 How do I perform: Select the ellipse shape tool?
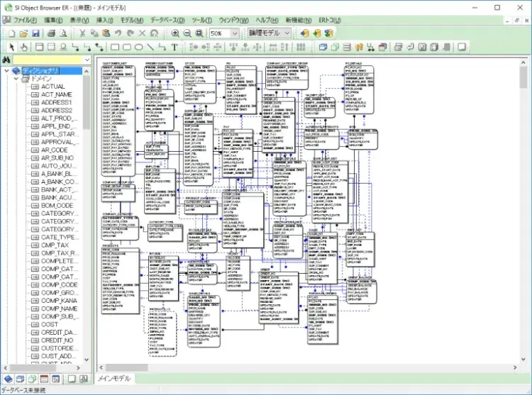coord(139,48)
